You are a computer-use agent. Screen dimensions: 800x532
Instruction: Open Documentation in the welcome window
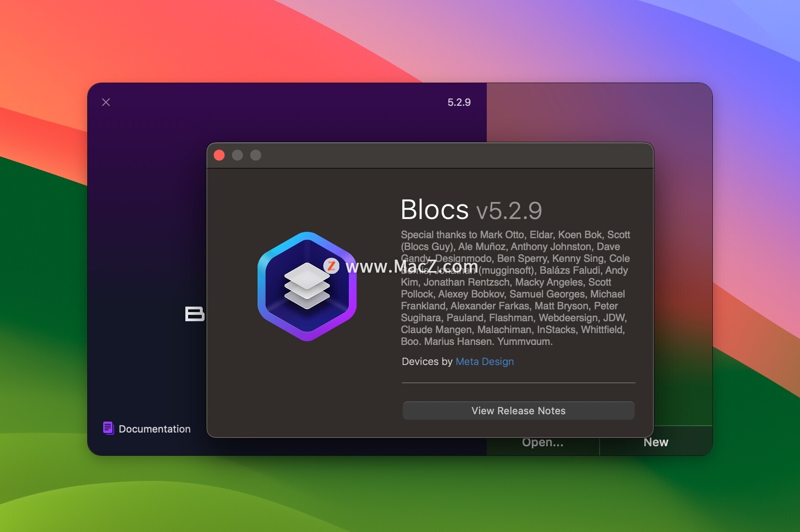tap(147, 428)
